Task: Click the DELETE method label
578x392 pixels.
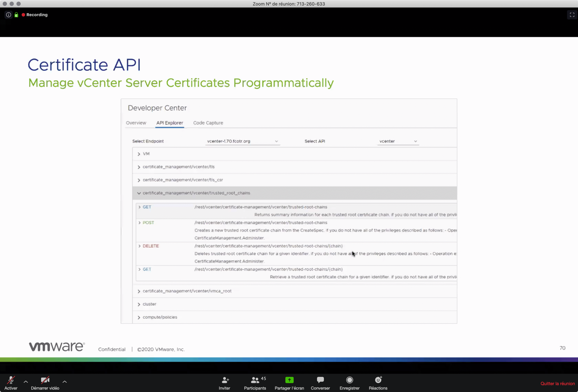Action: click(x=151, y=246)
